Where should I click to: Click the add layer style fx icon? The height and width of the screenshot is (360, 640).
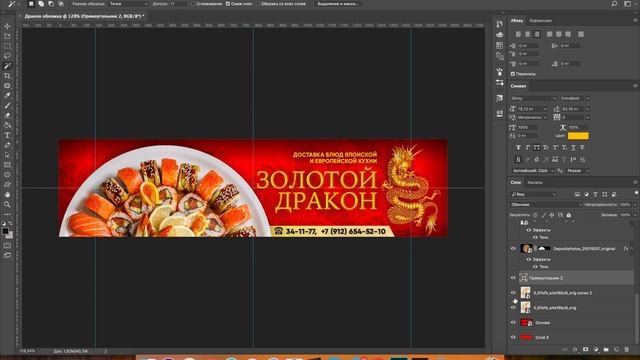tap(575, 349)
